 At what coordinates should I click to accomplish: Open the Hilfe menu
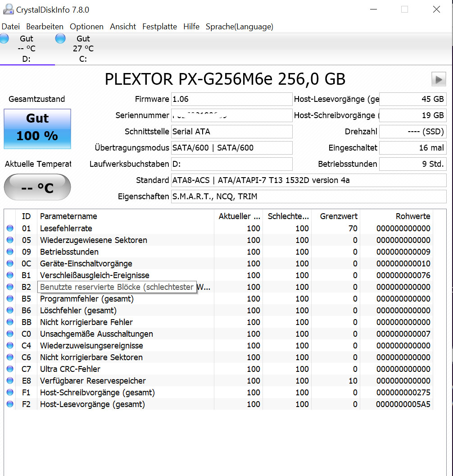(x=191, y=27)
